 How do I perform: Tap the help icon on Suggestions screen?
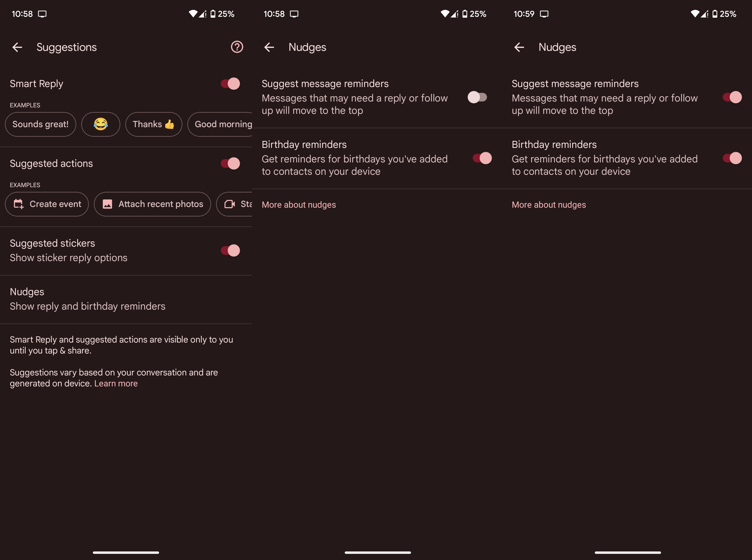pyautogui.click(x=237, y=46)
